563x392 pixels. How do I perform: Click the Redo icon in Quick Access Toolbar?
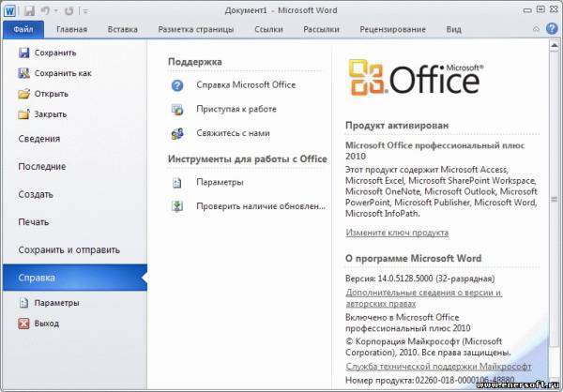tap(68, 11)
